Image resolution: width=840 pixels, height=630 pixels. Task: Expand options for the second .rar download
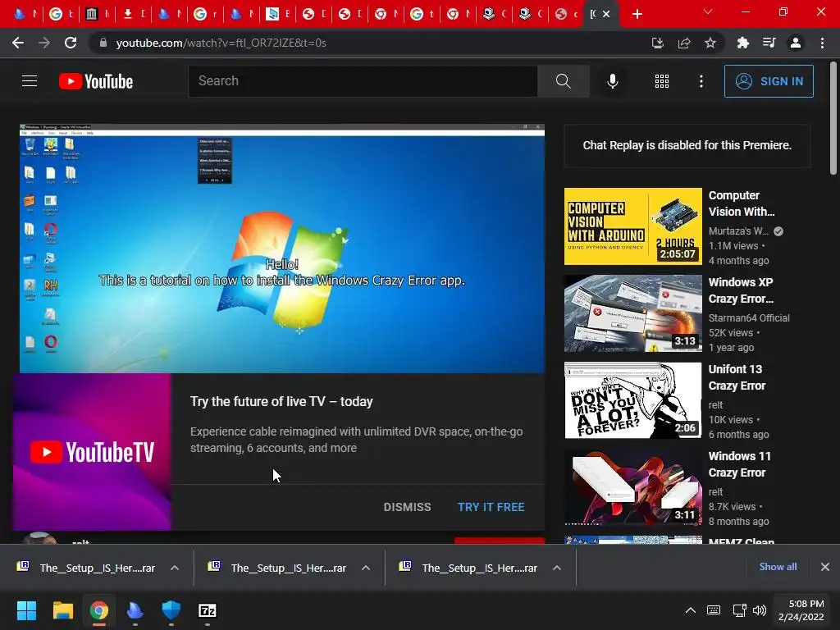(x=366, y=568)
